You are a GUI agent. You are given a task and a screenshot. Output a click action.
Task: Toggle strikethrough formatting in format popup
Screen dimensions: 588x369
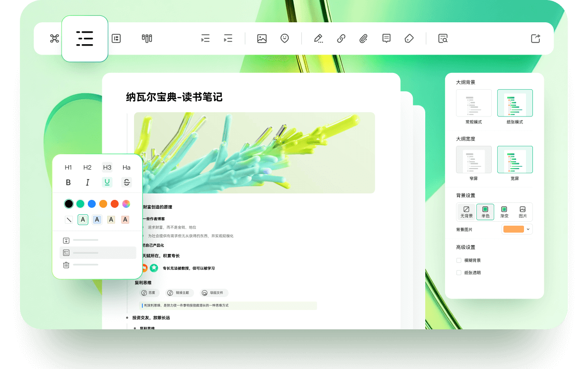pos(127,182)
